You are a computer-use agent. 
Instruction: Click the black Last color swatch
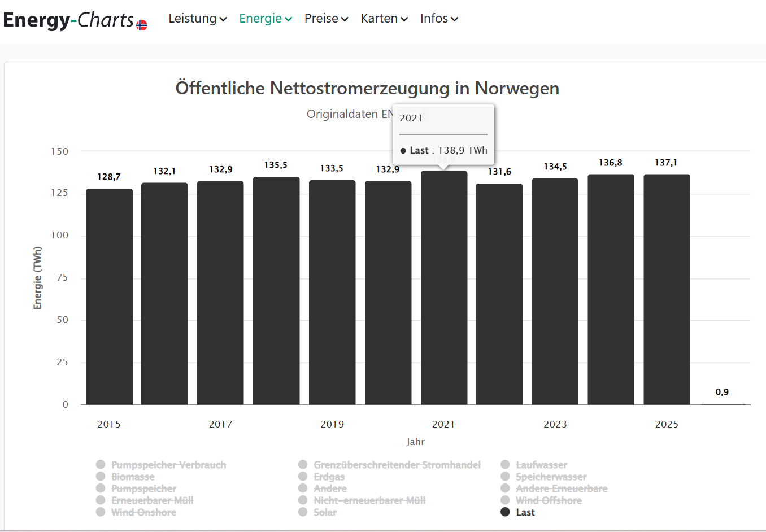505,512
